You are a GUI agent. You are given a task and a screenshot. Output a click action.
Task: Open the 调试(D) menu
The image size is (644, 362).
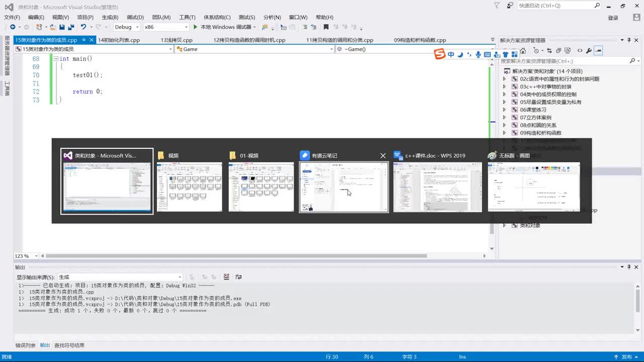coord(135,17)
